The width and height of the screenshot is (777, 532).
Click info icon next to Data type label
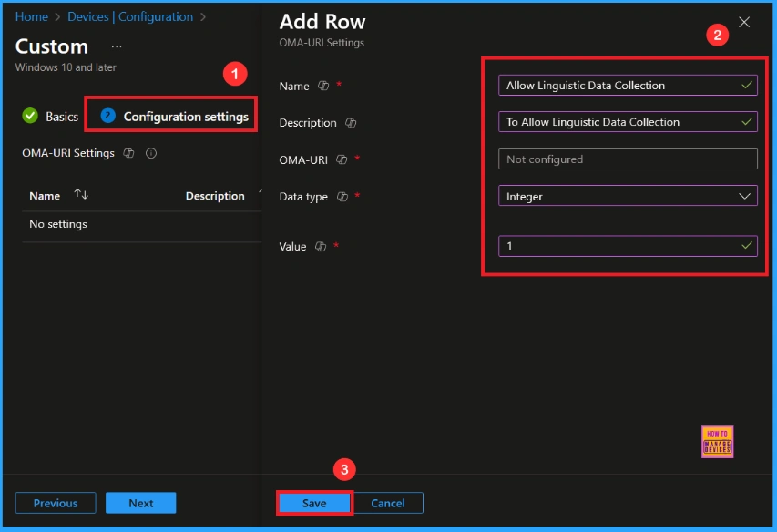tap(342, 197)
